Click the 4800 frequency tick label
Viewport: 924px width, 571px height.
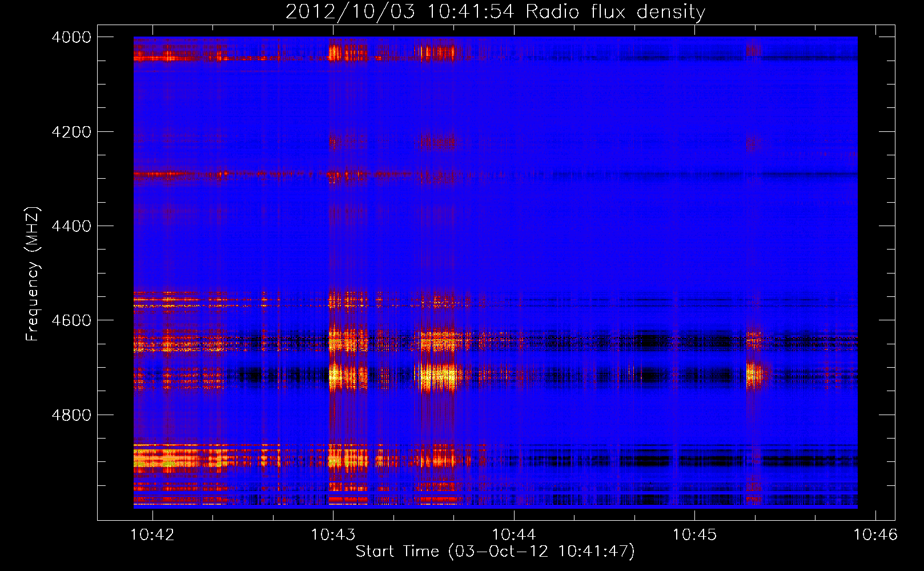point(71,415)
